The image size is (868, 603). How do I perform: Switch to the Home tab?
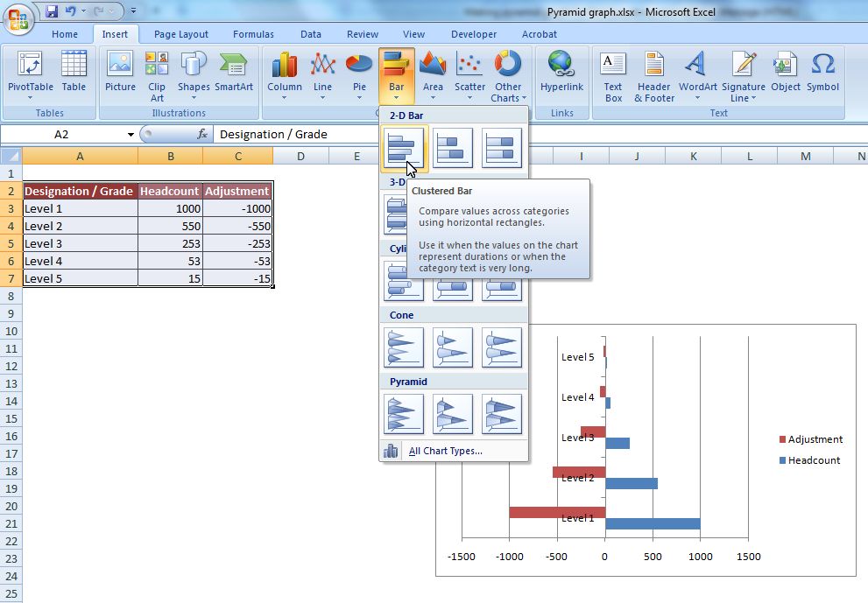[x=65, y=34]
